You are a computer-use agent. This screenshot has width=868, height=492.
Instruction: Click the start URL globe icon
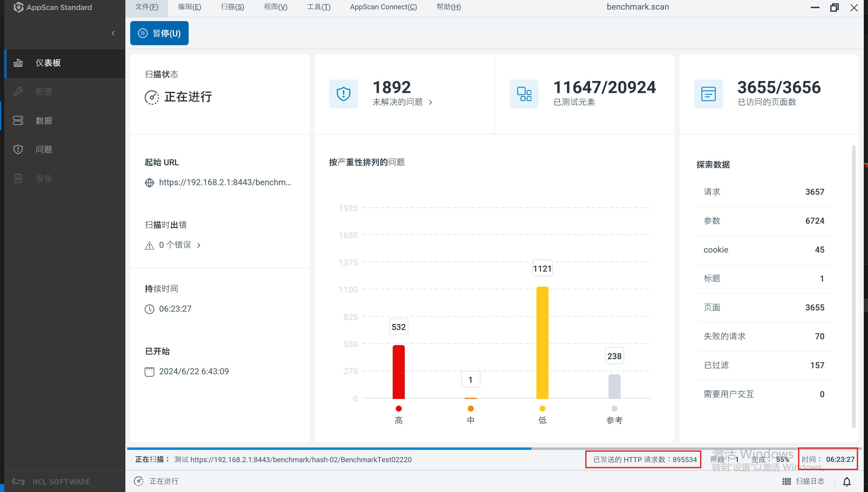coord(149,182)
